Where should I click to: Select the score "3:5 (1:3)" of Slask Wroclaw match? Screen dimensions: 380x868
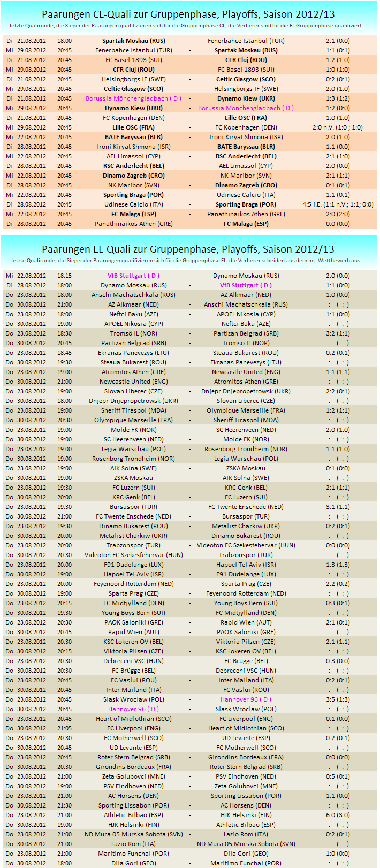point(338,699)
